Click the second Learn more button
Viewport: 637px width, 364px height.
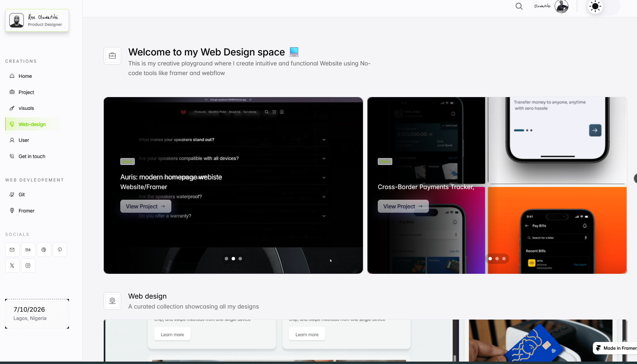tap(307, 334)
